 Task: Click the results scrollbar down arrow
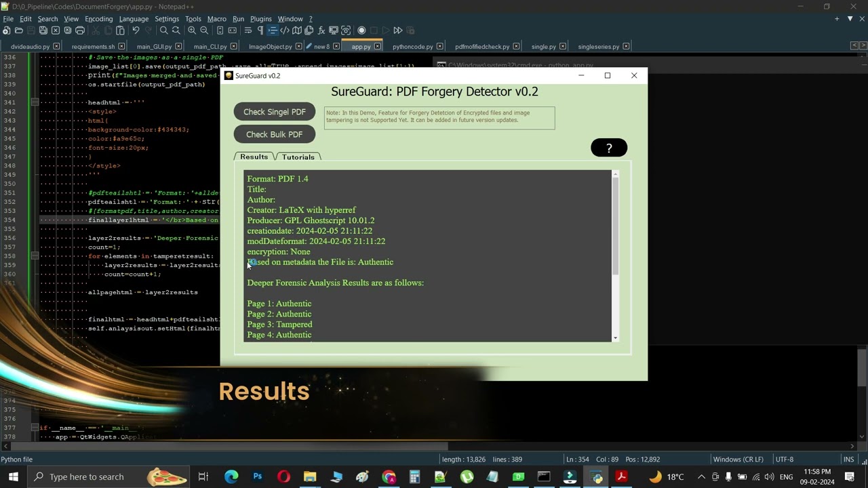pyautogui.click(x=616, y=338)
